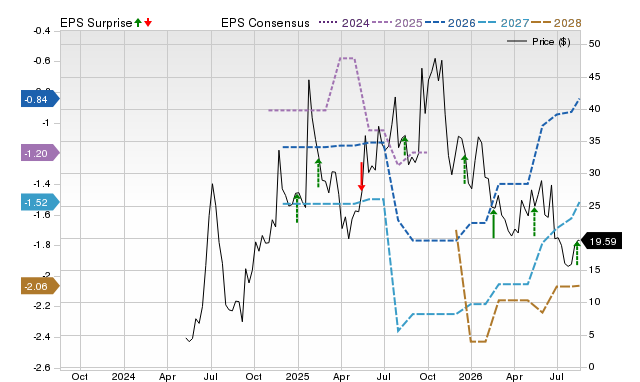Click the brown -2.06 value tag

(x=40, y=286)
